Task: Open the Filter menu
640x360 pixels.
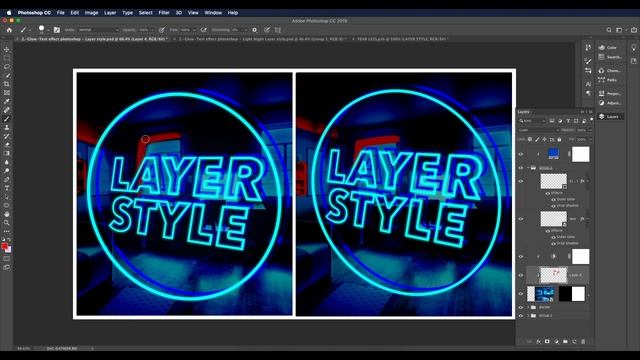Action: pos(164,13)
